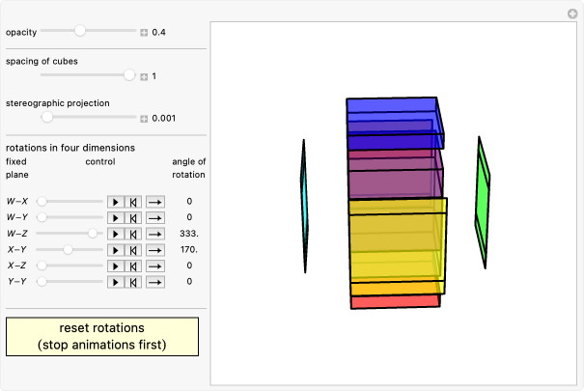584x392 pixels.
Task: Play the W–X rotation animation
Action: pos(116,201)
